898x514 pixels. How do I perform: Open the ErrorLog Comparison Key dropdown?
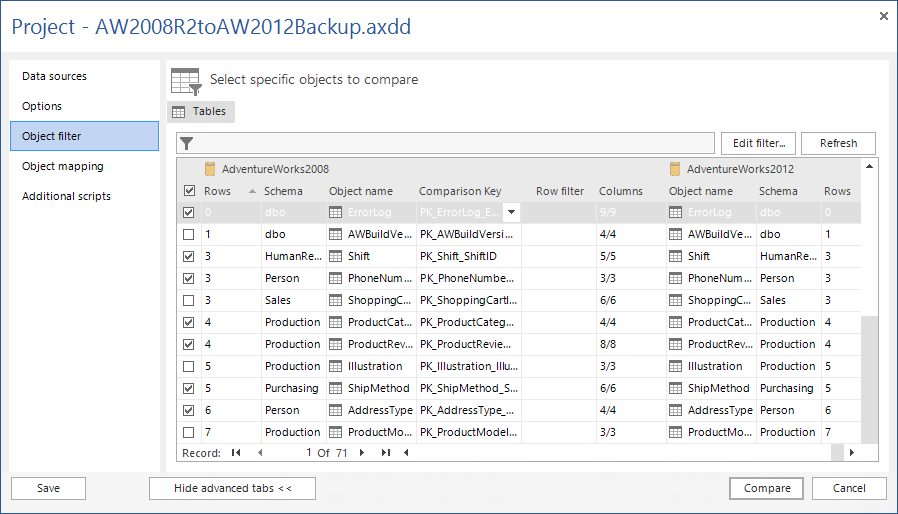[511, 212]
